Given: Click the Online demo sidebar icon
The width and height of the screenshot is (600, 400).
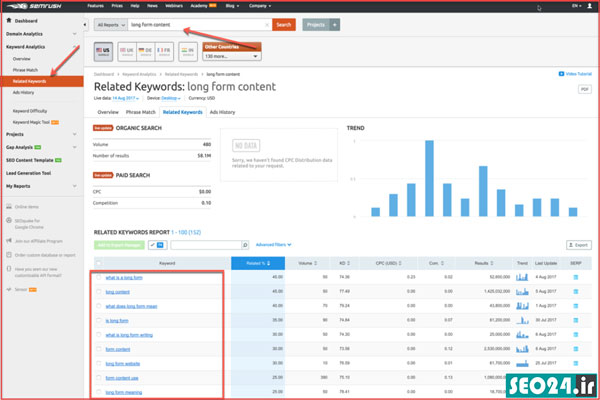Looking at the screenshot, I should (x=9, y=207).
